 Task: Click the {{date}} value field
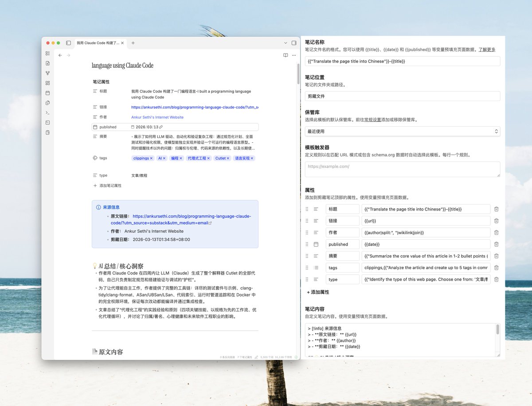(426, 244)
